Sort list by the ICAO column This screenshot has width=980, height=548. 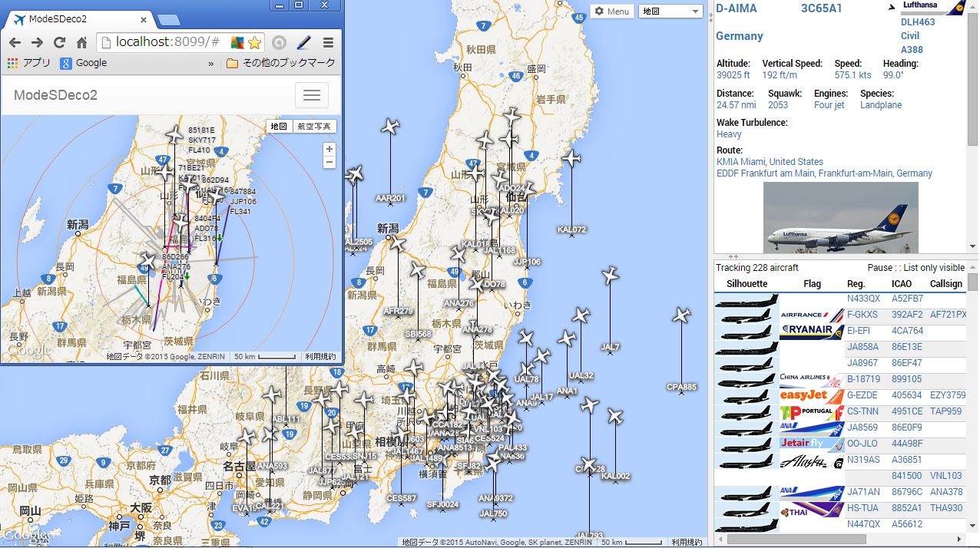tap(902, 284)
